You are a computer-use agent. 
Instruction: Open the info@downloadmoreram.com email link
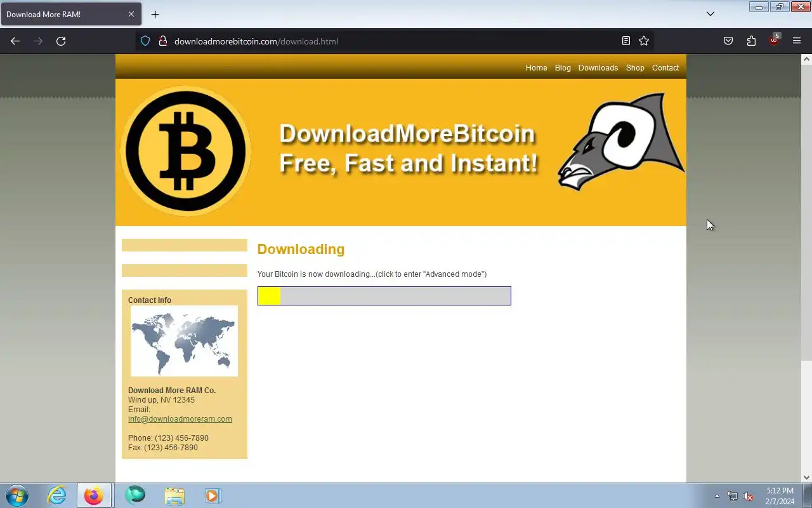[180, 419]
